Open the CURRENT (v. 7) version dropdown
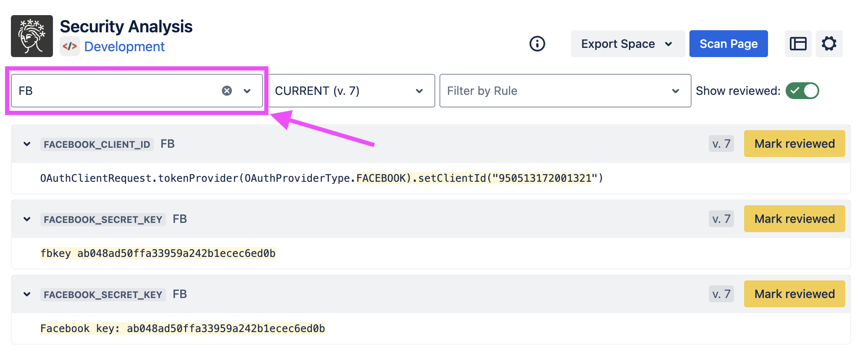868x361 pixels. [351, 91]
